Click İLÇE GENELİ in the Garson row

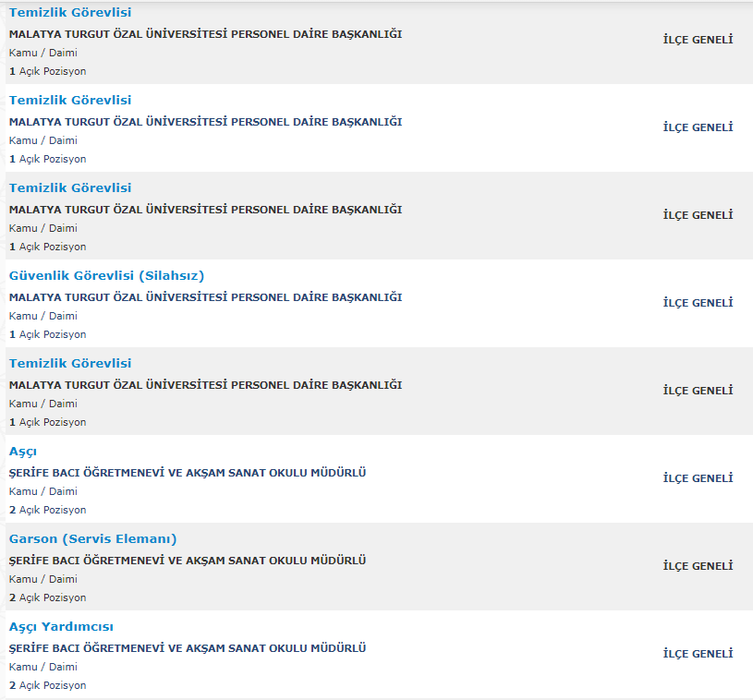[x=698, y=566]
